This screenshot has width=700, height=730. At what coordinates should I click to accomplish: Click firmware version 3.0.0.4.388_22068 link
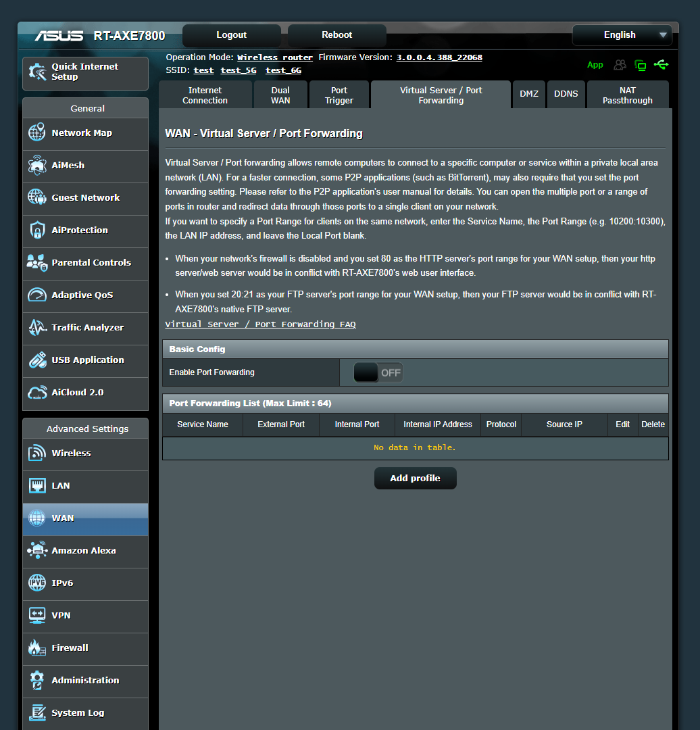point(439,57)
